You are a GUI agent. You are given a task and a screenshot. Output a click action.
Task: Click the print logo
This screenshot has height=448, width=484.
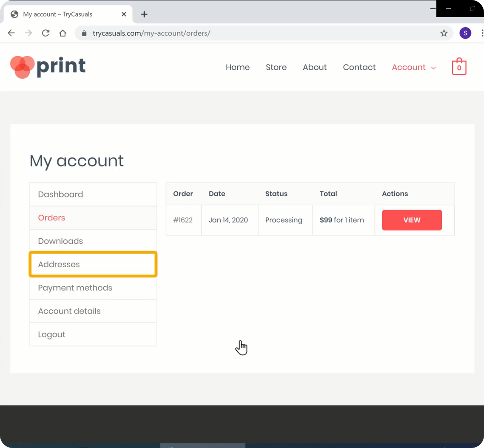coord(48,67)
